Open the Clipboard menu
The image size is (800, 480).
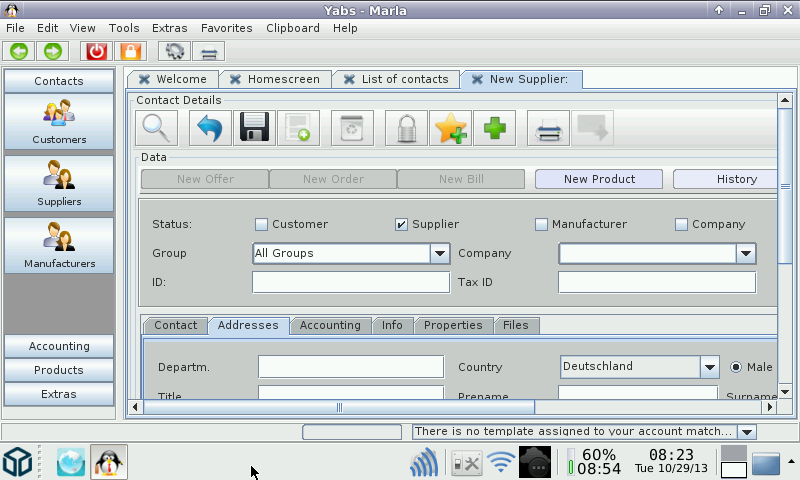click(x=293, y=28)
